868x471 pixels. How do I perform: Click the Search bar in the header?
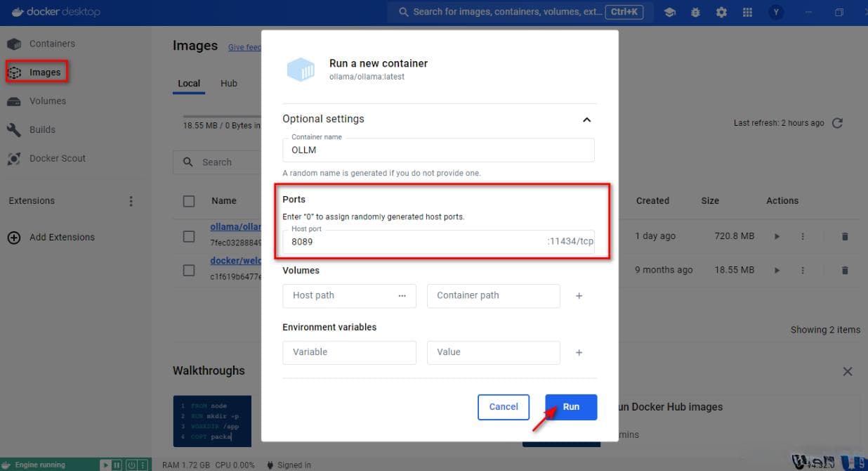(520, 12)
